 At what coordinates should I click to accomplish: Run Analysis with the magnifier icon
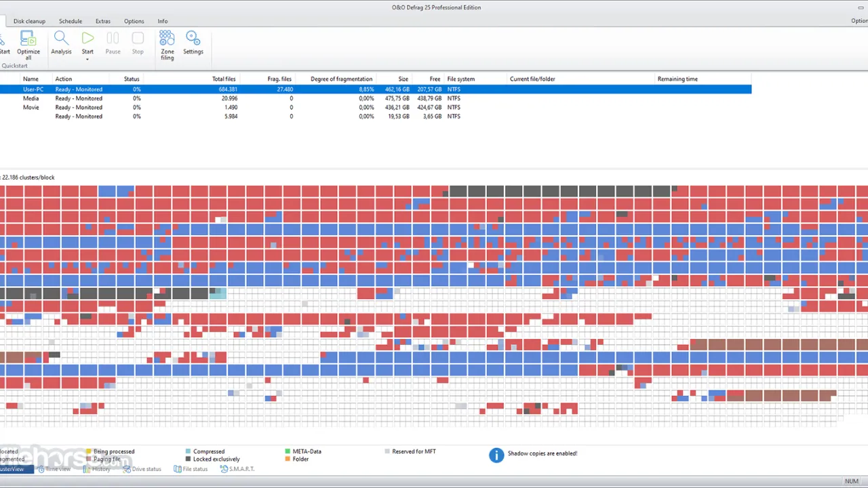click(61, 38)
